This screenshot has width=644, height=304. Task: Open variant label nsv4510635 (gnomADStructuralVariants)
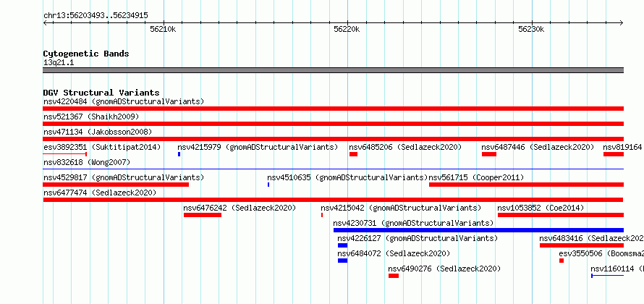pyautogui.click(x=347, y=177)
